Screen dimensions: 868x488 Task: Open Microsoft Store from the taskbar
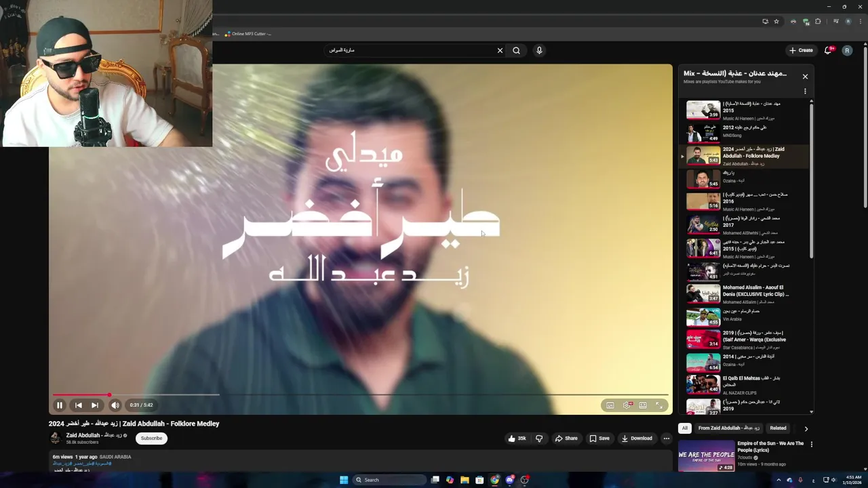point(479,480)
